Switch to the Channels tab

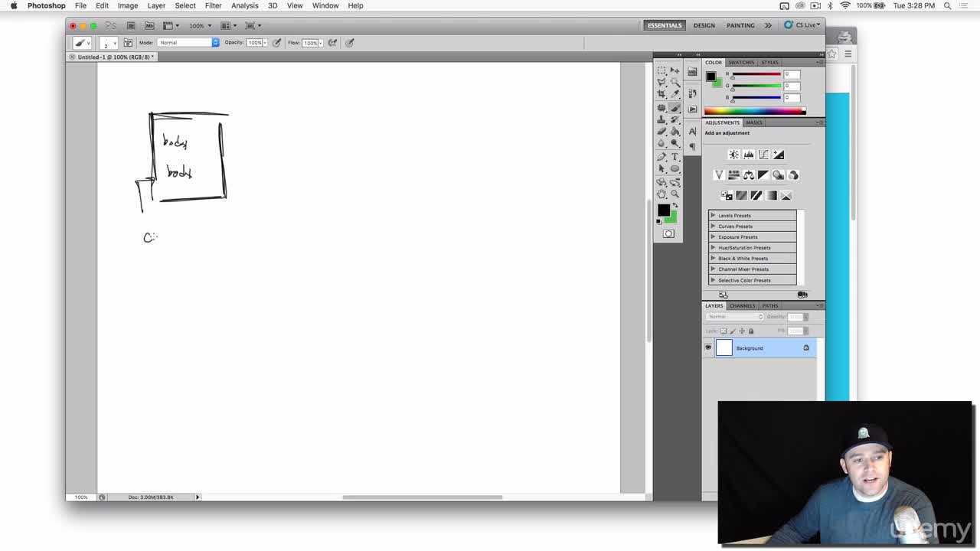[742, 305]
